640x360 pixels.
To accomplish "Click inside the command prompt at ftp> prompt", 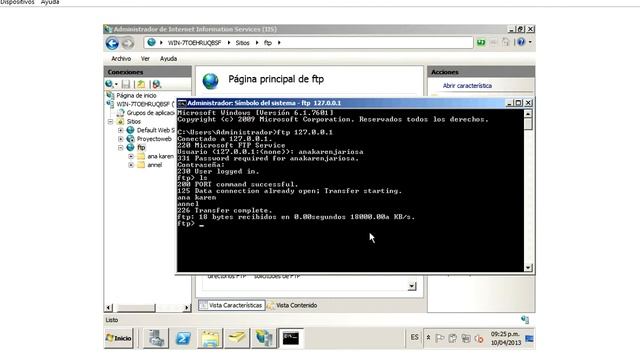I will click(202, 224).
